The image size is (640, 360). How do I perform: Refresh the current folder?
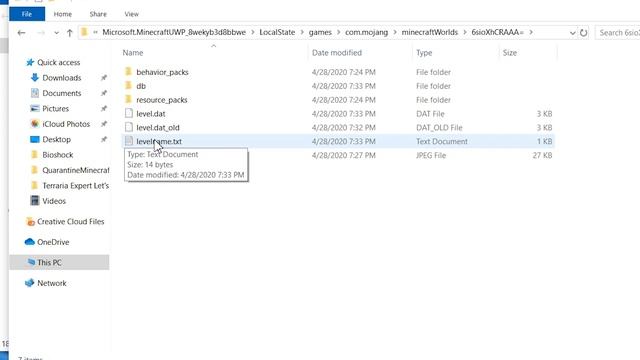(x=584, y=33)
